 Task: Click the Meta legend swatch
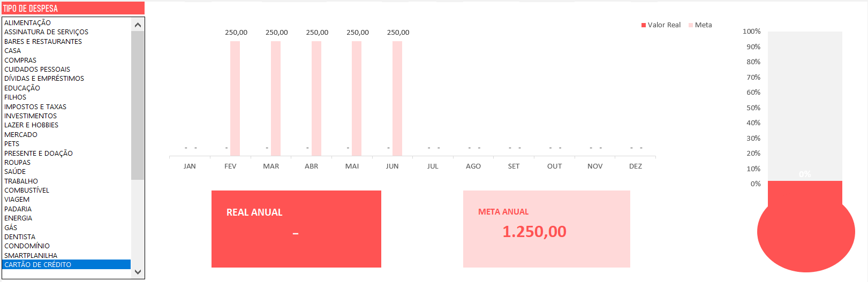691,25
